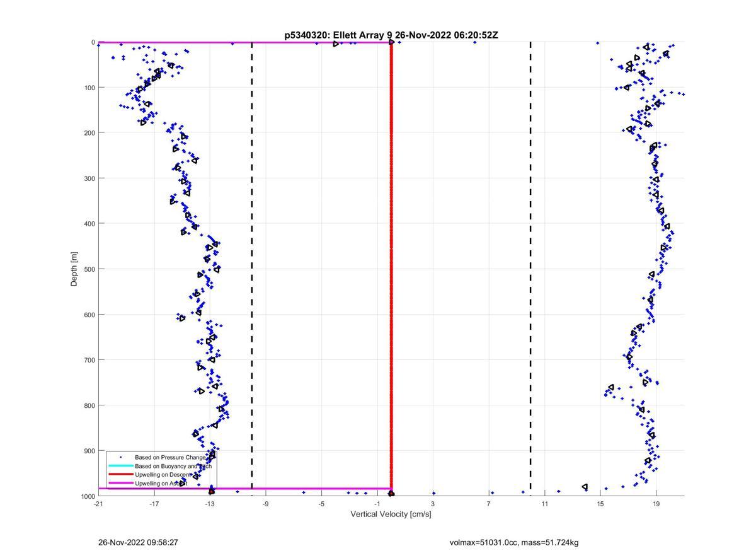Select legend entry 'Upwelling on Descent'
Screen dimensions: 756x558
coord(163,475)
